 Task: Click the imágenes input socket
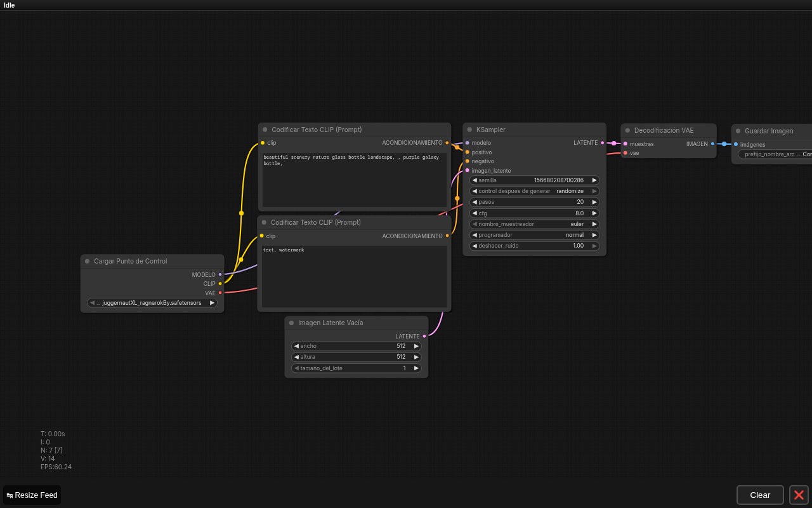click(736, 144)
